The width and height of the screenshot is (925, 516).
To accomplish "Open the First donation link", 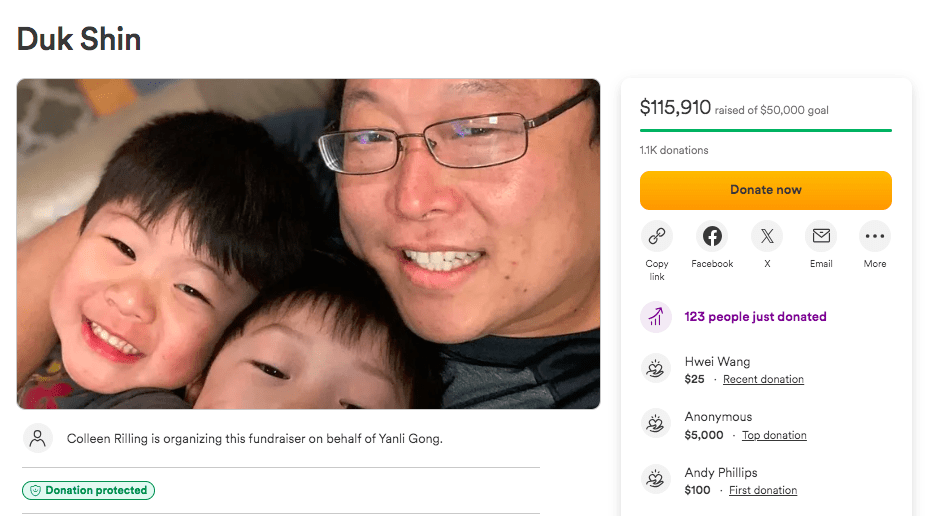I will click(x=763, y=491).
